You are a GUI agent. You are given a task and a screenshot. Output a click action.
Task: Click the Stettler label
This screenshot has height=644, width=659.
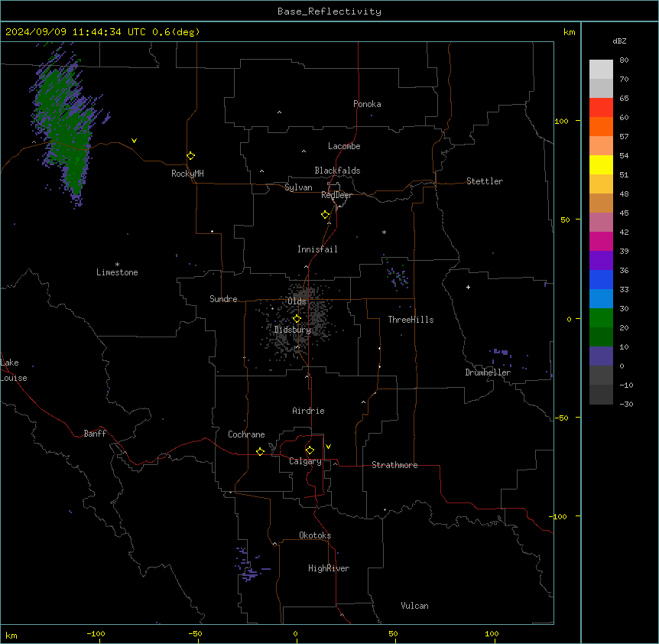pyautogui.click(x=485, y=181)
